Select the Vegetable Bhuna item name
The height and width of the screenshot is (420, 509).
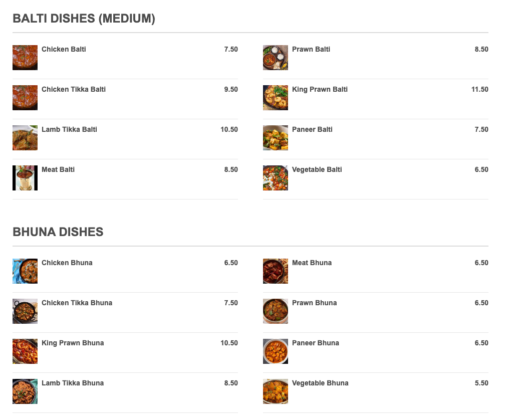tap(320, 383)
